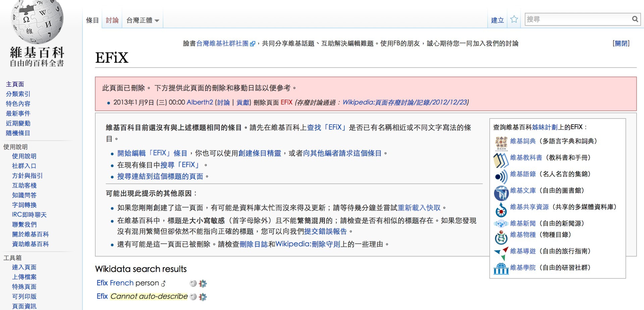Open 字詞轉換 in the sidebar
The width and height of the screenshot is (644, 310).
pyautogui.click(x=24, y=205)
